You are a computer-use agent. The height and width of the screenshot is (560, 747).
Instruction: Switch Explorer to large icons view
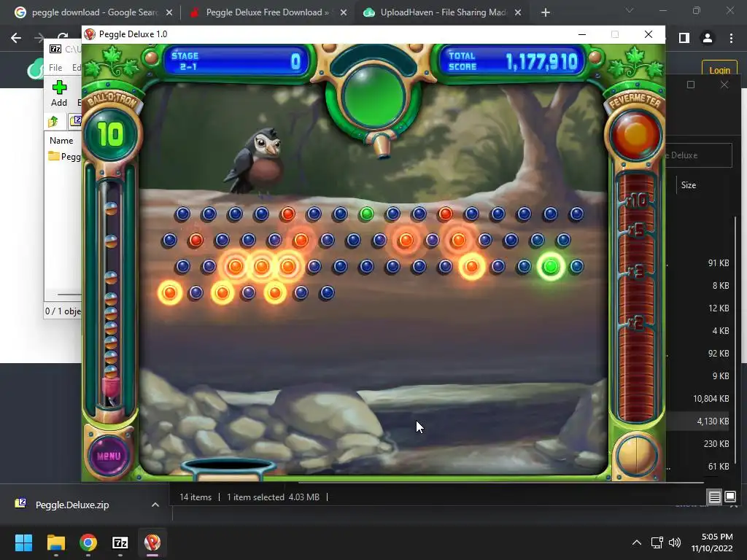click(x=730, y=497)
